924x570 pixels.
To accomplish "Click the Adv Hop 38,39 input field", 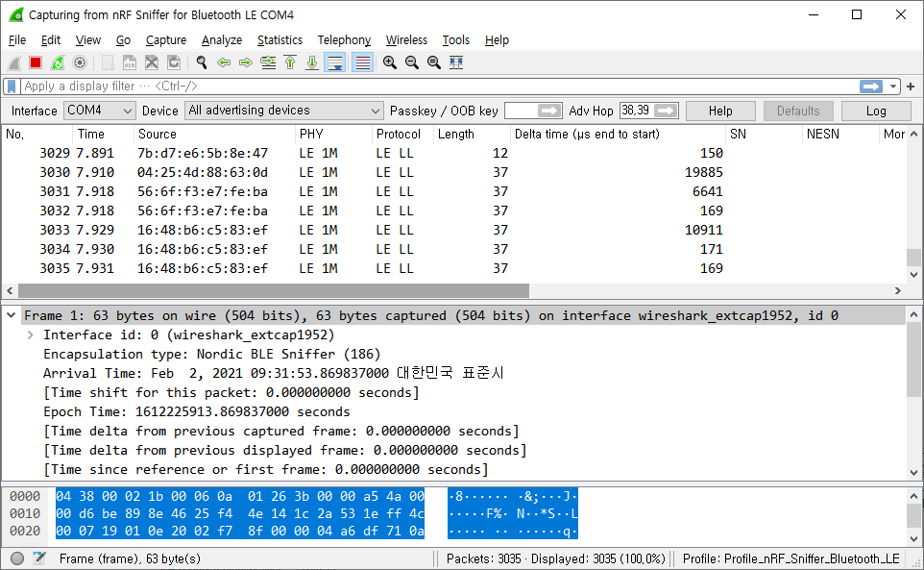I will tap(637, 111).
